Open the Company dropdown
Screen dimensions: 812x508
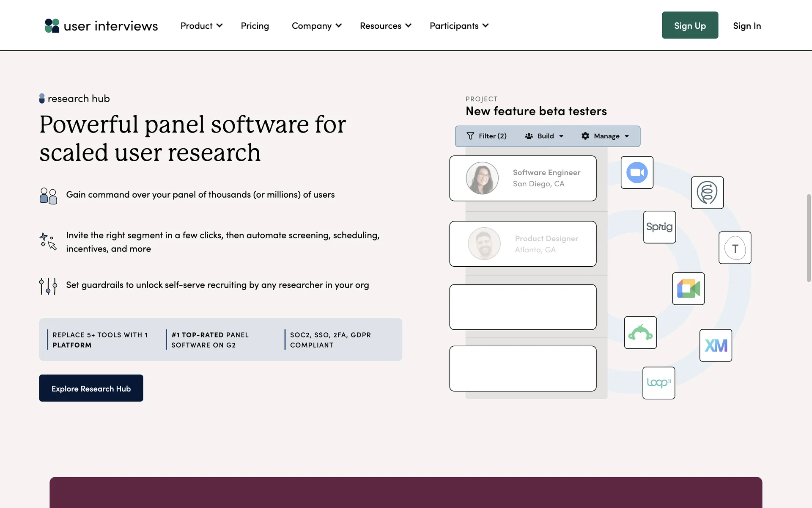[x=316, y=26]
